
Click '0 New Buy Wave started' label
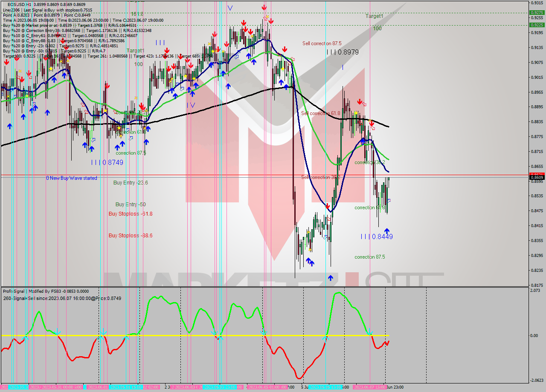click(72, 178)
